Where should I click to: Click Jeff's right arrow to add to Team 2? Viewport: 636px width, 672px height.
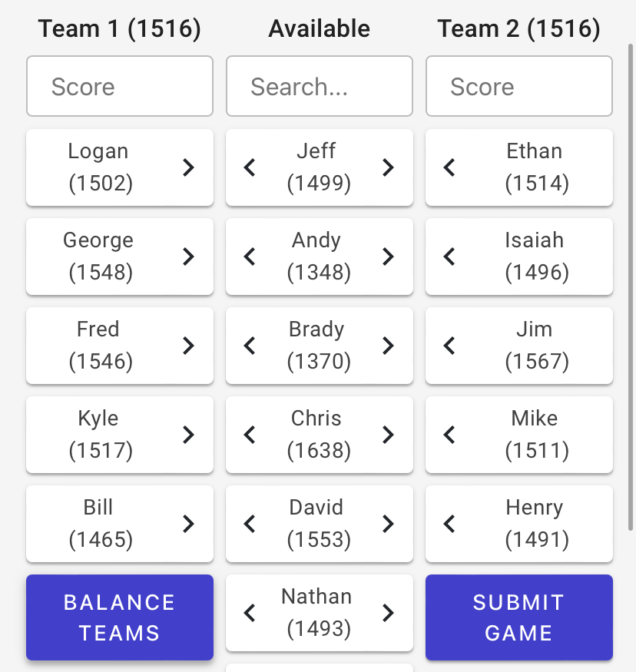point(388,167)
